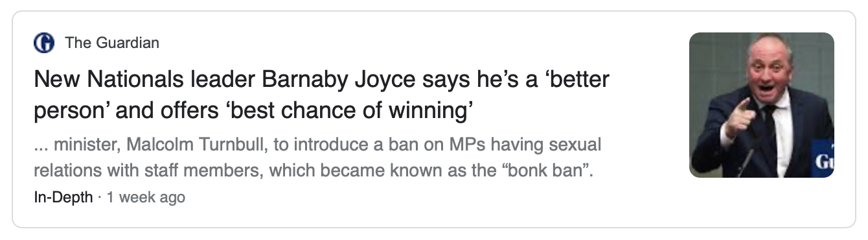Viewport: 868px width, 240px height.
Task: Click the snippet line about staff members
Action: (x=314, y=172)
